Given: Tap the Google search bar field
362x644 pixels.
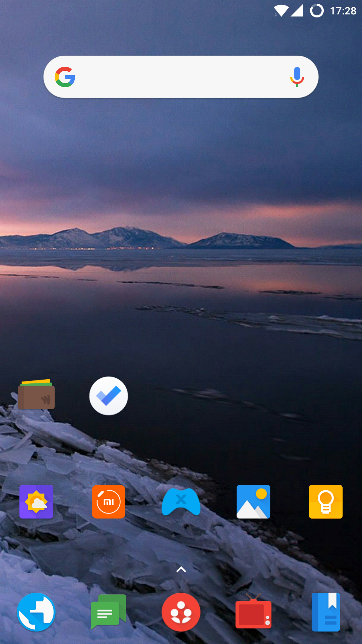Looking at the screenshot, I should click(x=181, y=77).
